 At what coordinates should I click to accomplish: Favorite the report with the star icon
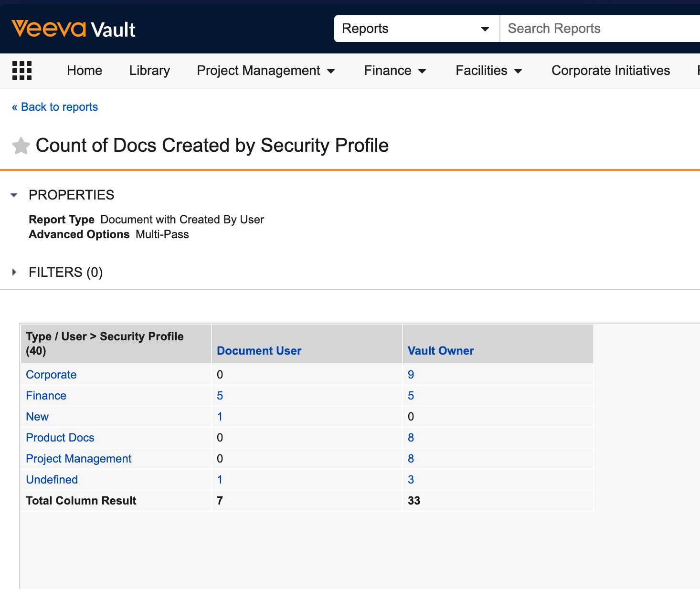click(x=21, y=146)
